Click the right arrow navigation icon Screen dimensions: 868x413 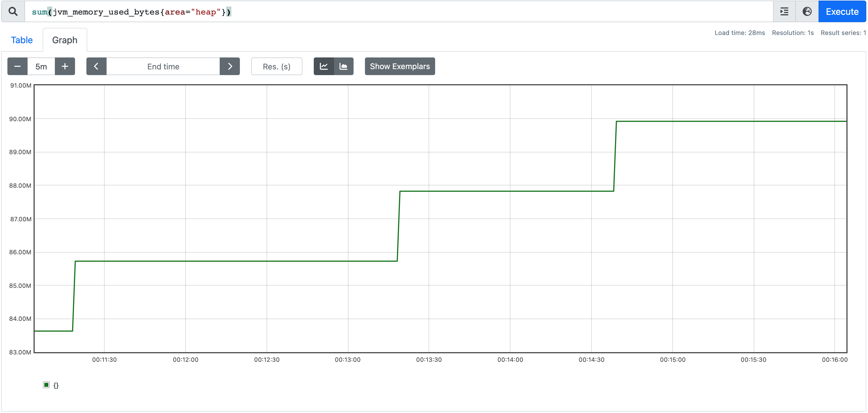point(230,67)
